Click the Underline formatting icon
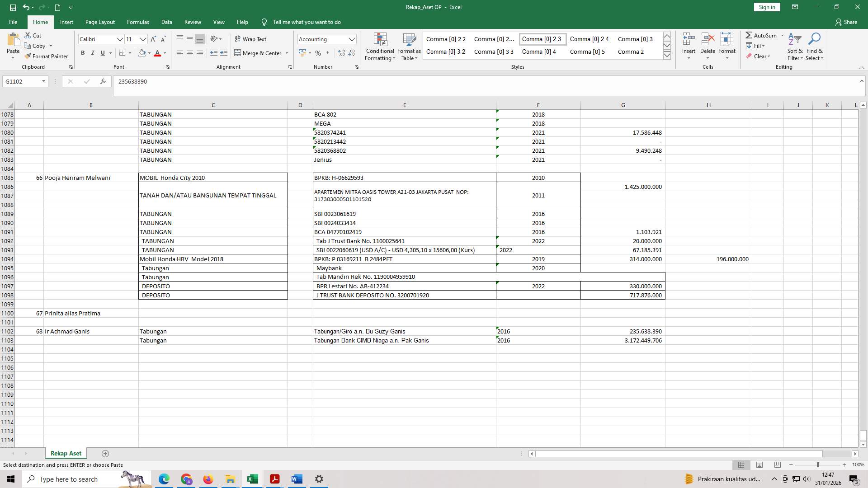The image size is (868, 488). [x=103, y=53]
